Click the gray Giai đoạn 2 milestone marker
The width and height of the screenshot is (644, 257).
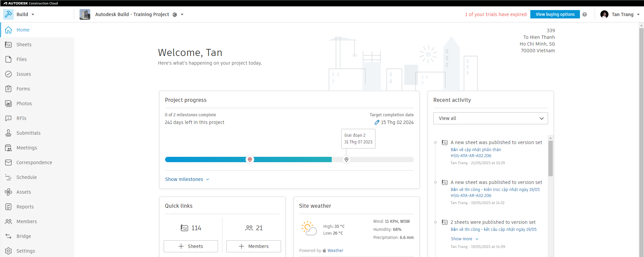[346, 159]
